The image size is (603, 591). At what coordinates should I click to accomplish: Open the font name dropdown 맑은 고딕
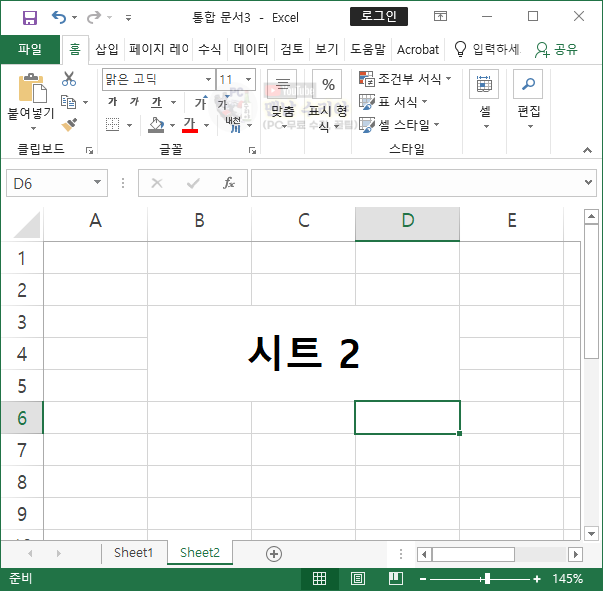tap(208, 79)
